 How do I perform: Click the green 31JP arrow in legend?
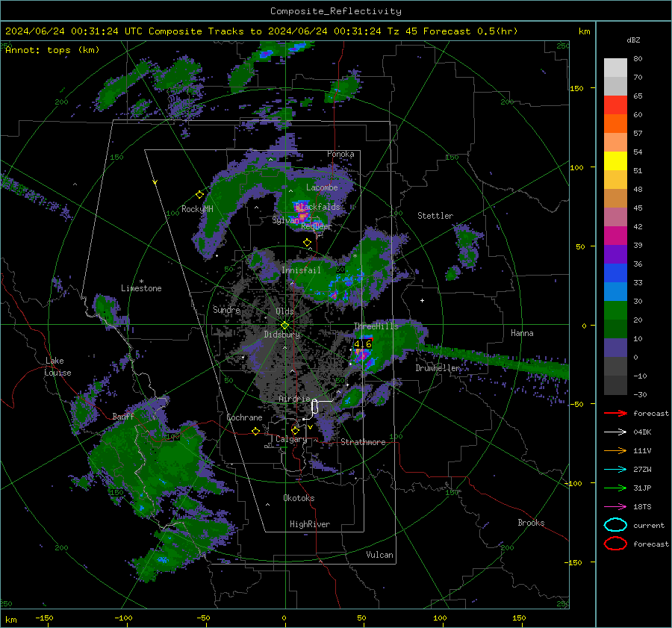point(615,488)
